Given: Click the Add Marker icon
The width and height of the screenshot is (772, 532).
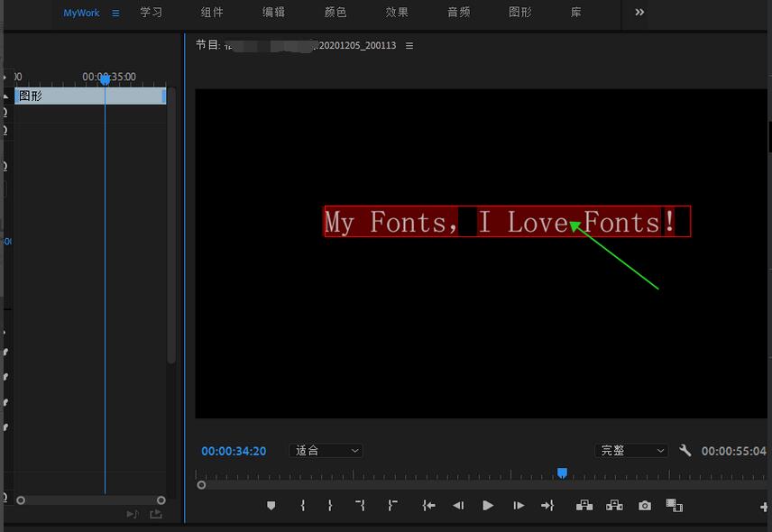Looking at the screenshot, I should [x=271, y=506].
